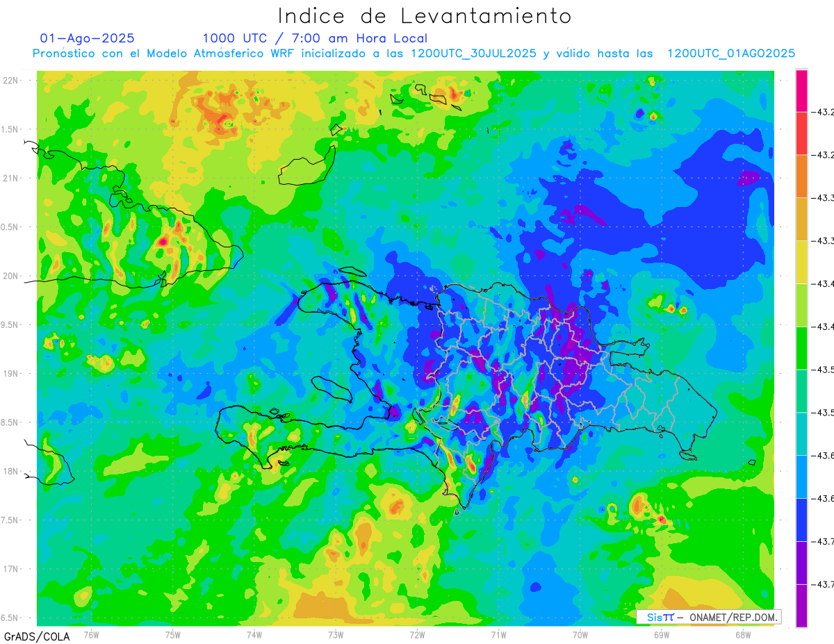Click the '73W' longitude label
The image size is (834, 644).
[x=336, y=634]
